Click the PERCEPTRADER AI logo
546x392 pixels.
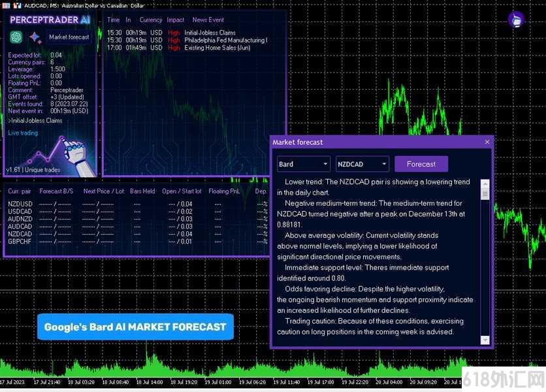(50, 20)
